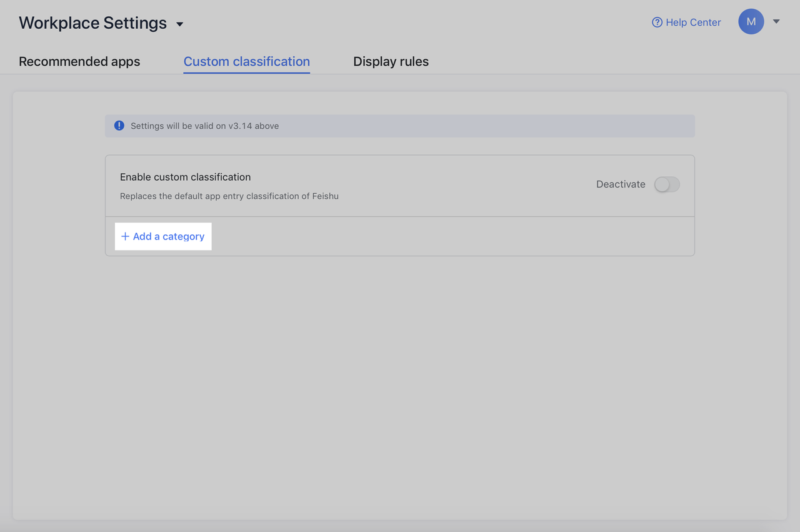Open the user avatar labeled M
Viewport: 800px width, 532px height.
tap(751, 22)
